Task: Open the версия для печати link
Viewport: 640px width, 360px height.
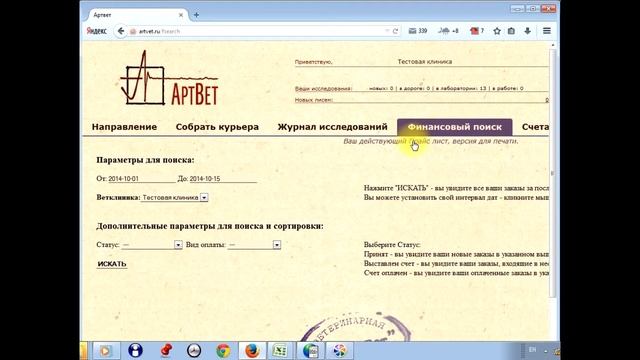Action: point(485,141)
